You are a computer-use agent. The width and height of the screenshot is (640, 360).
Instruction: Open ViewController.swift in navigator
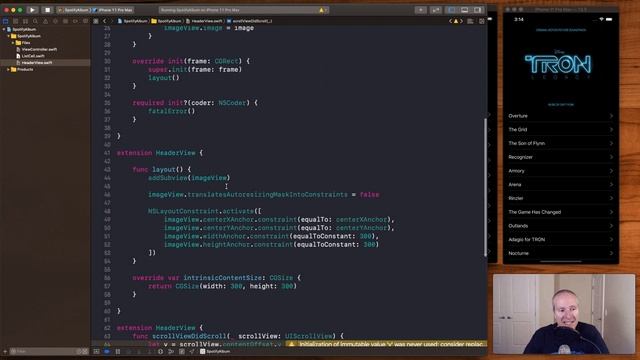click(x=39, y=49)
